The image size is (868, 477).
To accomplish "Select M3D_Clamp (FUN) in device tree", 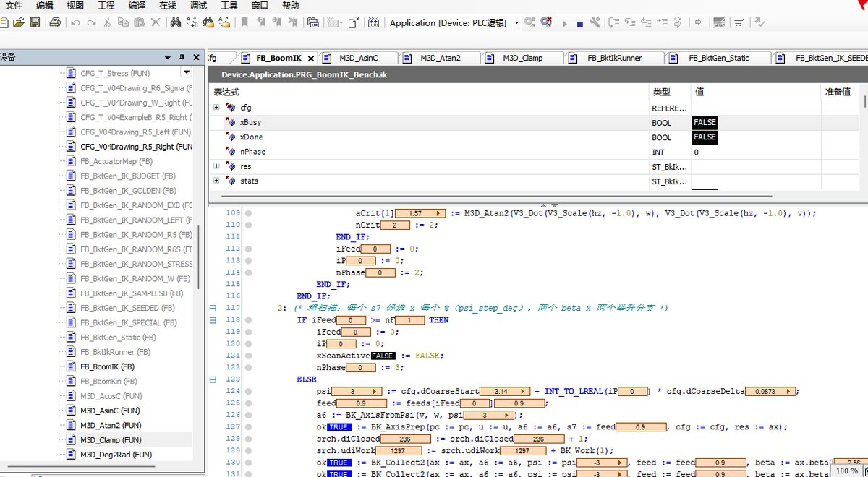I will [111, 439].
